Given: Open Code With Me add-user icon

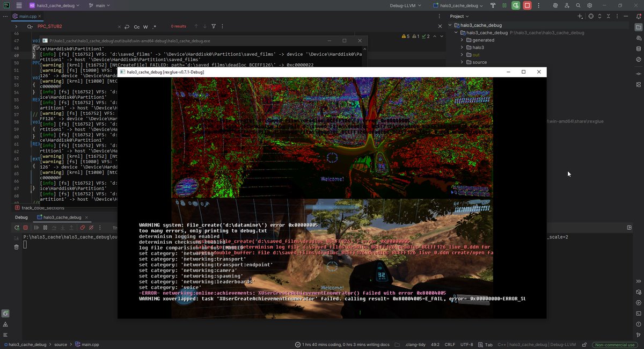Looking at the screenshot, I should pos(566,5).
